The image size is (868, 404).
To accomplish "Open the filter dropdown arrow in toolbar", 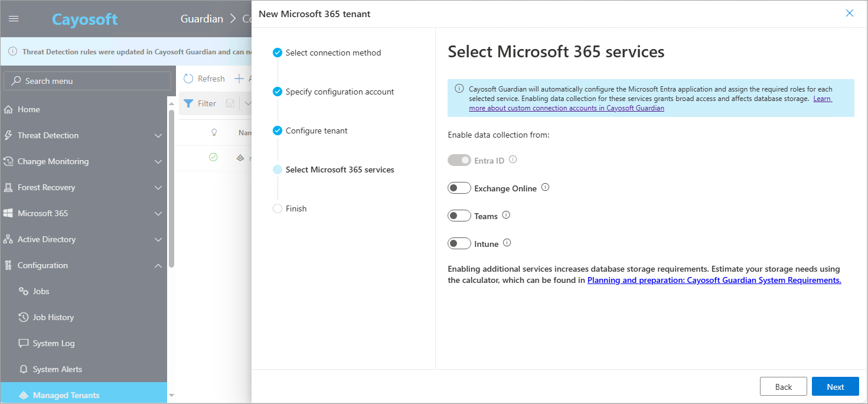I will point(247,103).
